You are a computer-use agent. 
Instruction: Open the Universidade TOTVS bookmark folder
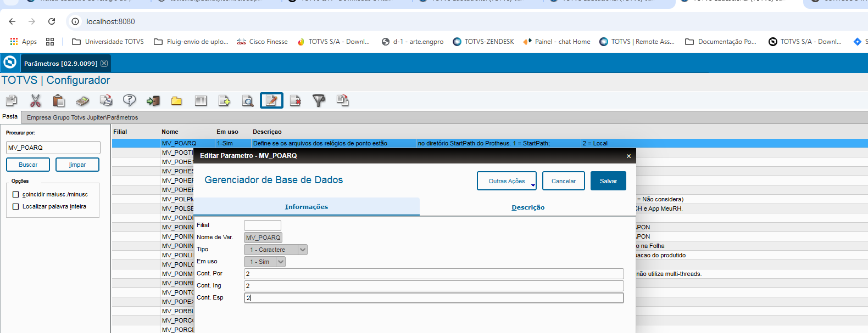coord(108,42)
